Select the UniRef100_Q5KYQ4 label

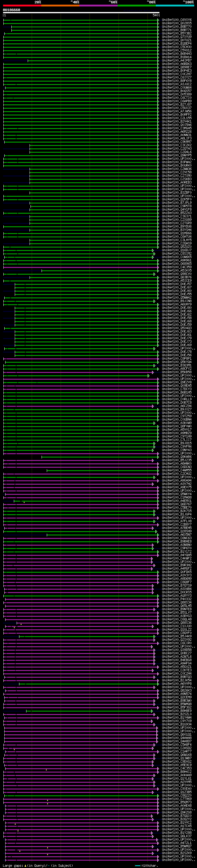pyautogui.click(x=177, y=362)
